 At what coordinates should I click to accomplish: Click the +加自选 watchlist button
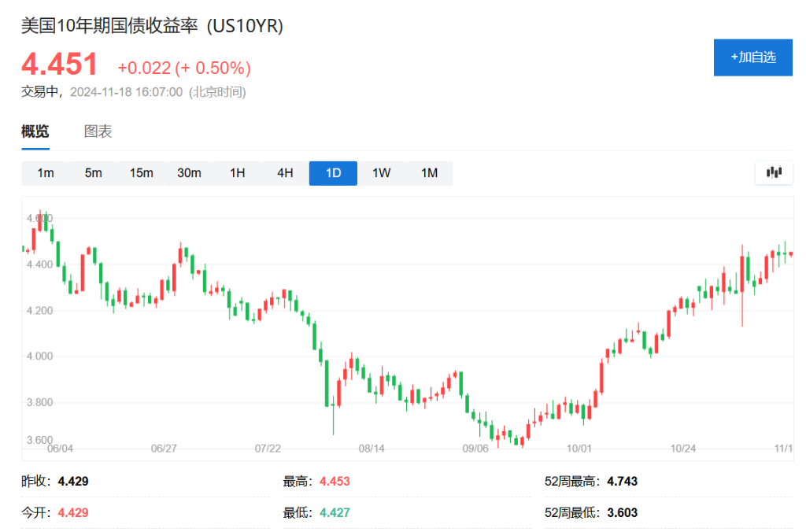752,57
